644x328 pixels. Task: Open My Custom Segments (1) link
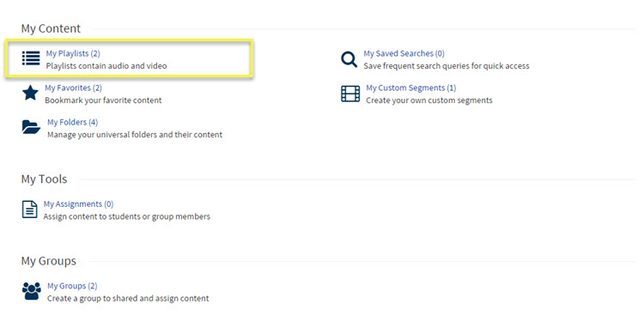tap(410, 88)
